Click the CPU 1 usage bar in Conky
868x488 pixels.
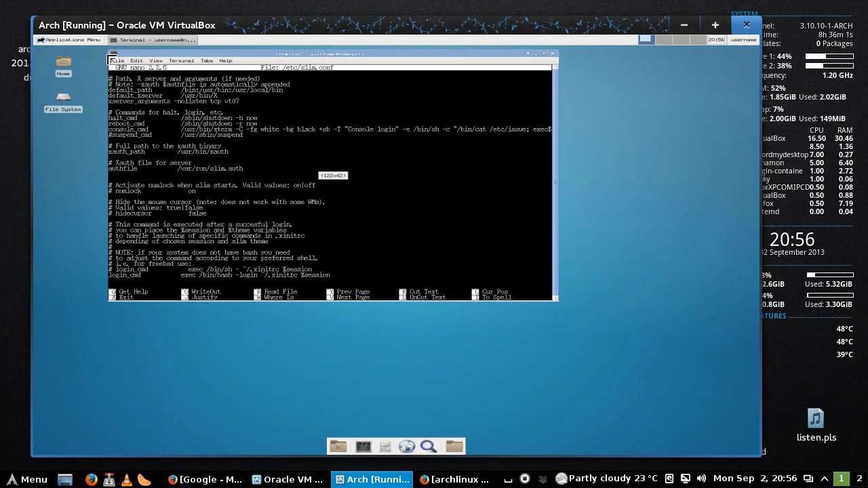click(829, 56)
